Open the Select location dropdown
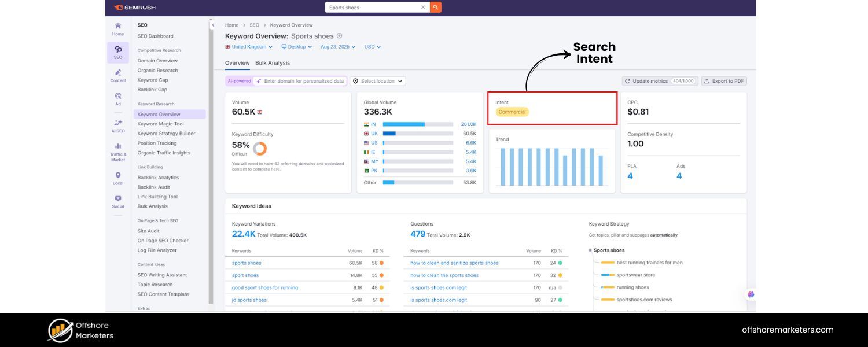Image resolution: width=868 pixels, height=347 pixels. pyautogui.click(x=377, y=81)
